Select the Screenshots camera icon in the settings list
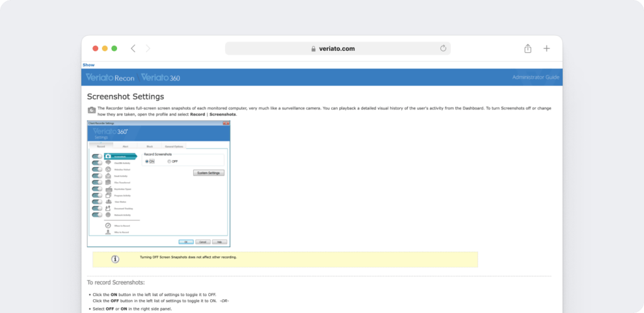This screenshot has height=313, width=644. pos(108,156)
